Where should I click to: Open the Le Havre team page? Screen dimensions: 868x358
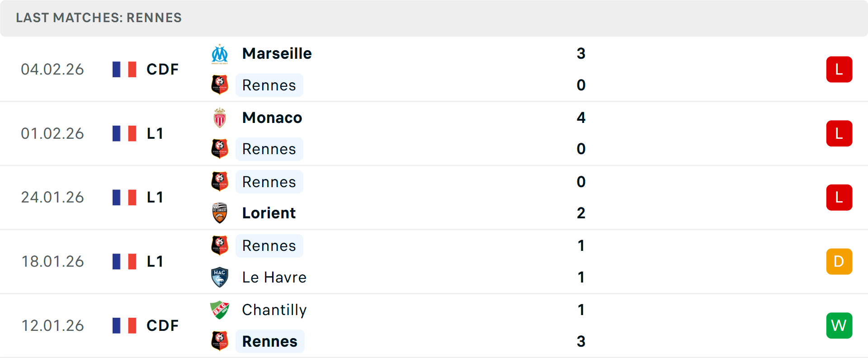click(274, 277)
